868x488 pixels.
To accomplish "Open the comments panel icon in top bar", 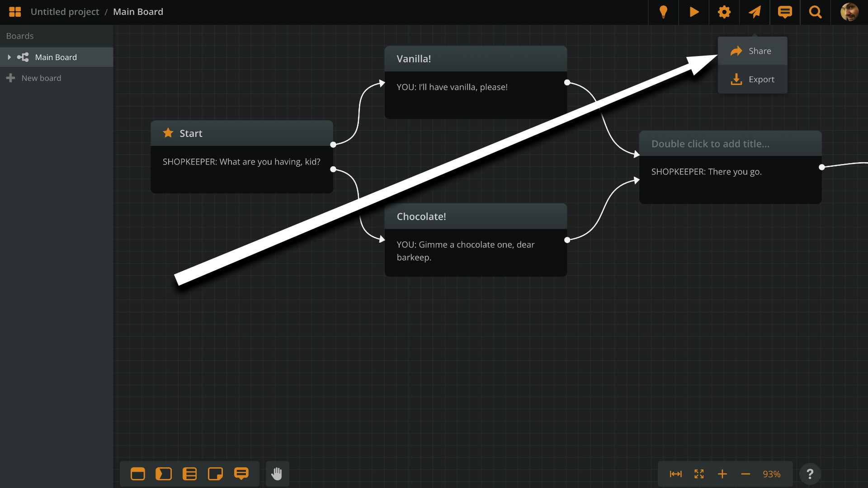I will pyautogui.click(x=785, y=12).
